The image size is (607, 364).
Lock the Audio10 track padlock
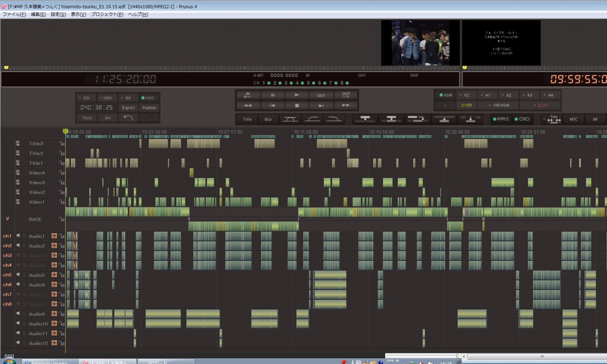(62, 323)
